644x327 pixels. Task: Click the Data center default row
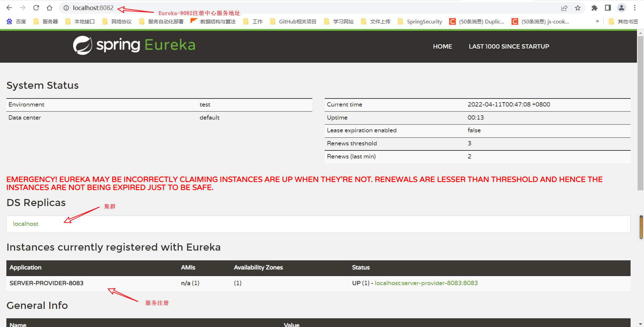(159, 118)
